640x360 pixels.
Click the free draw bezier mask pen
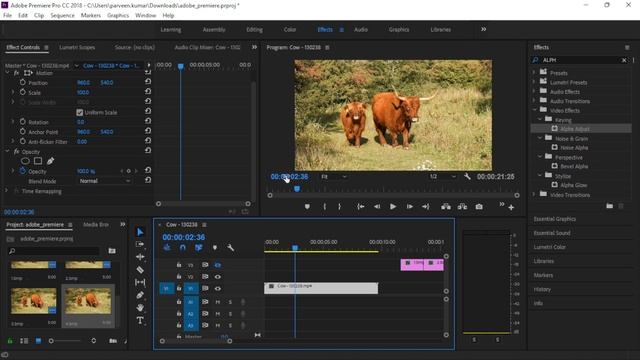[50, 161]
